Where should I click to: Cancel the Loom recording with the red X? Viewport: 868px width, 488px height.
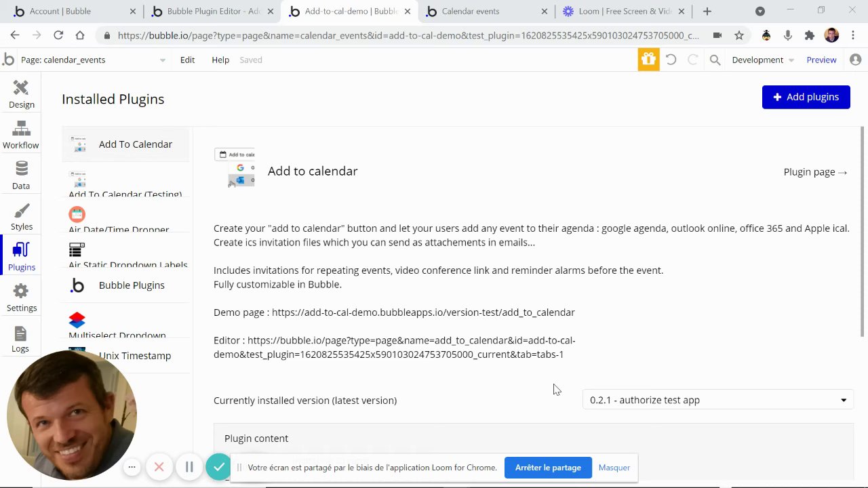(159, 467)
